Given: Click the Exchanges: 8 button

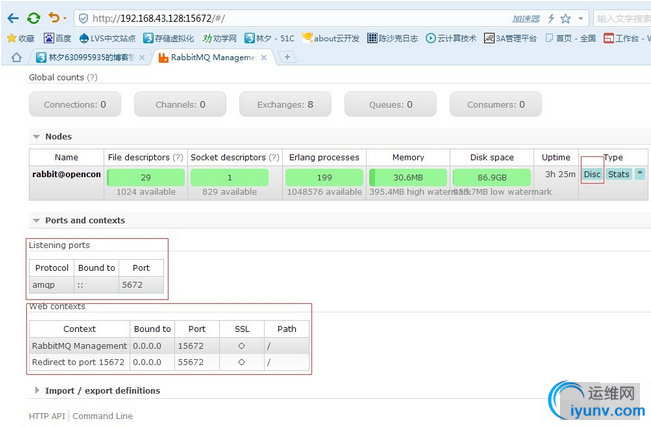Looking at the screenshot, I should point(285,104).
